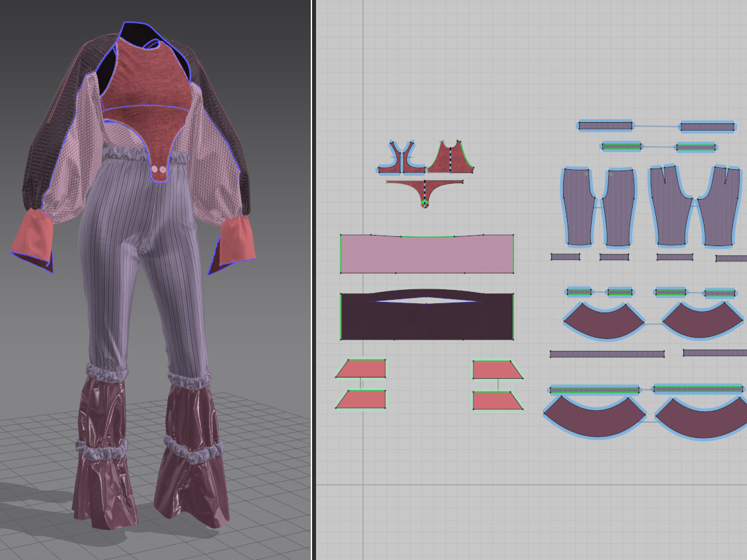Select the lower-right pink cuff trapezoid pattern
Screen dimensions: 747x560
pyautogui.click(x=495, y=401)
